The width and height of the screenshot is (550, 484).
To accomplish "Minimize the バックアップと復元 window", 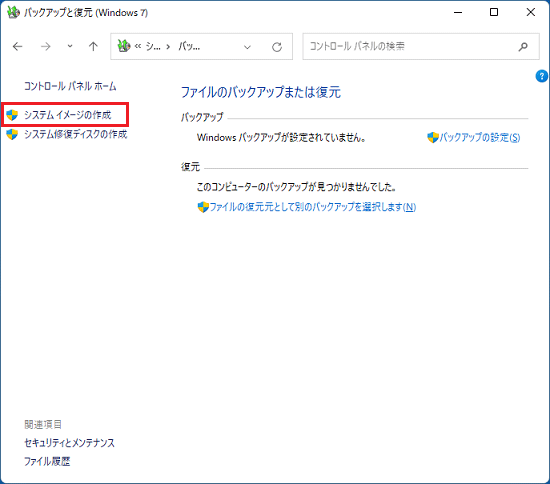I will click(458, 12).
